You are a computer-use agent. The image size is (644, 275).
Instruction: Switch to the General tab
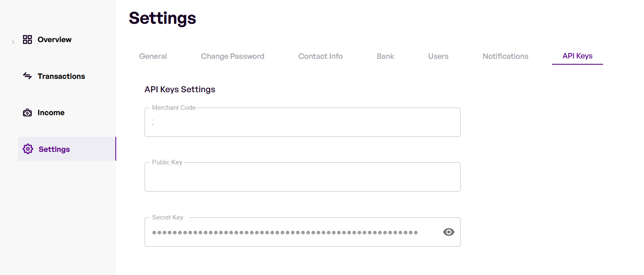153,56
